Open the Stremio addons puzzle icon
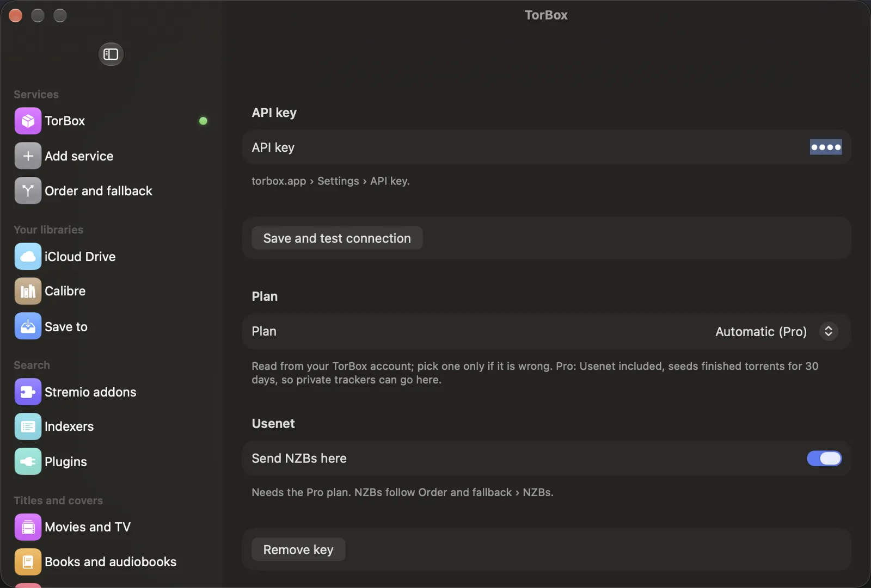 pyautogui.click(x=28, y=392)
